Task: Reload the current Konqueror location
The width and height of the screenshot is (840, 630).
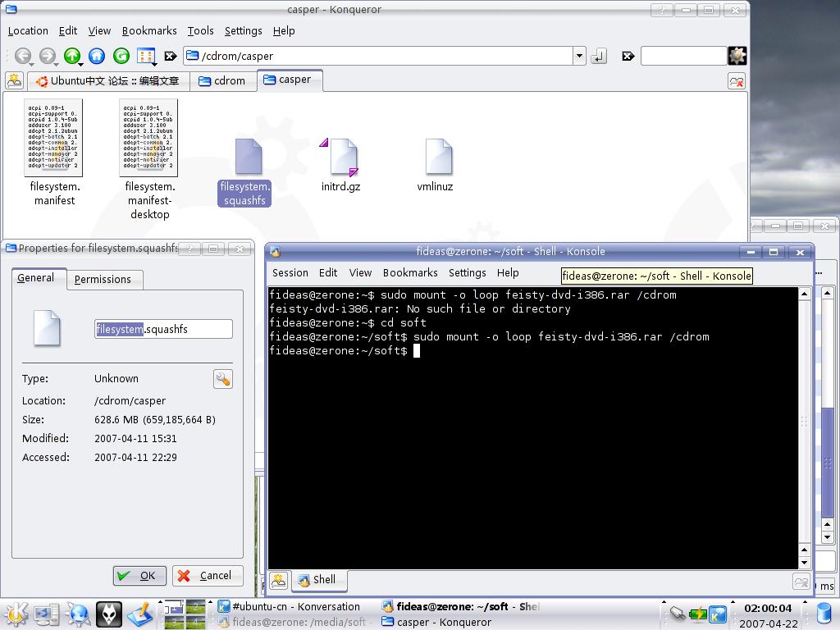Action: point(121,56)
